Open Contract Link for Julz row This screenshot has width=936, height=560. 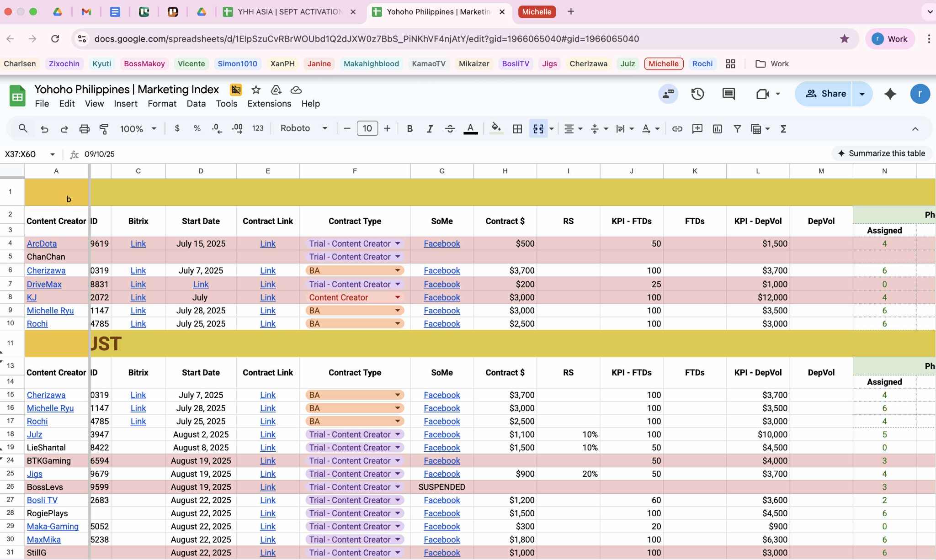coord(268,434)
